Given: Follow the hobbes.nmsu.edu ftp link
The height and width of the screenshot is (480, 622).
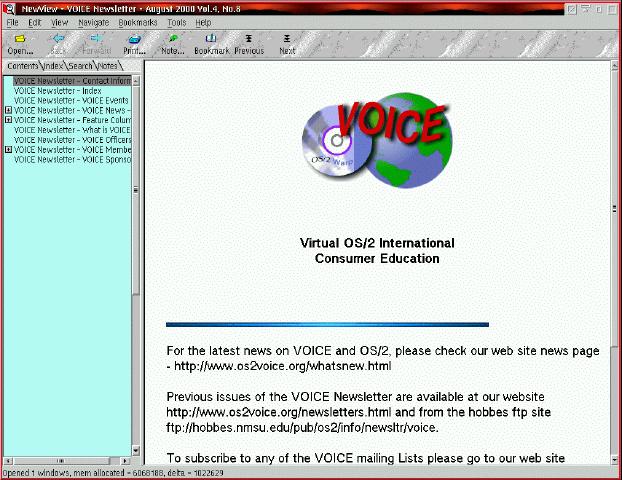Looking at the screenshot, I should coord(301,428).
